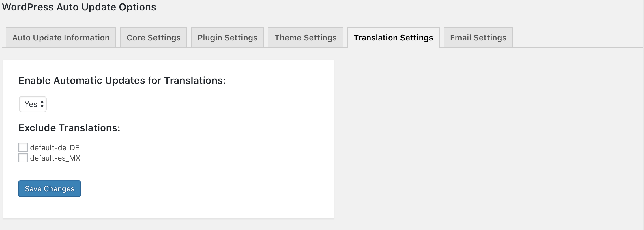
Task: Go to the Plugin Settings tab
Action: pyautogui.click(x=227, y=38)
